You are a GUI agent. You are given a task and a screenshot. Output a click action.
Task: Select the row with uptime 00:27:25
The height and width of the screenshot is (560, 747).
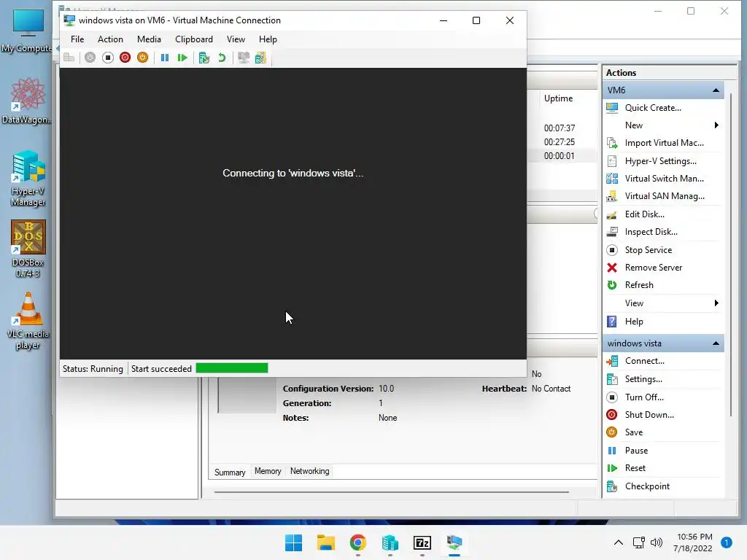coord(561,142)
